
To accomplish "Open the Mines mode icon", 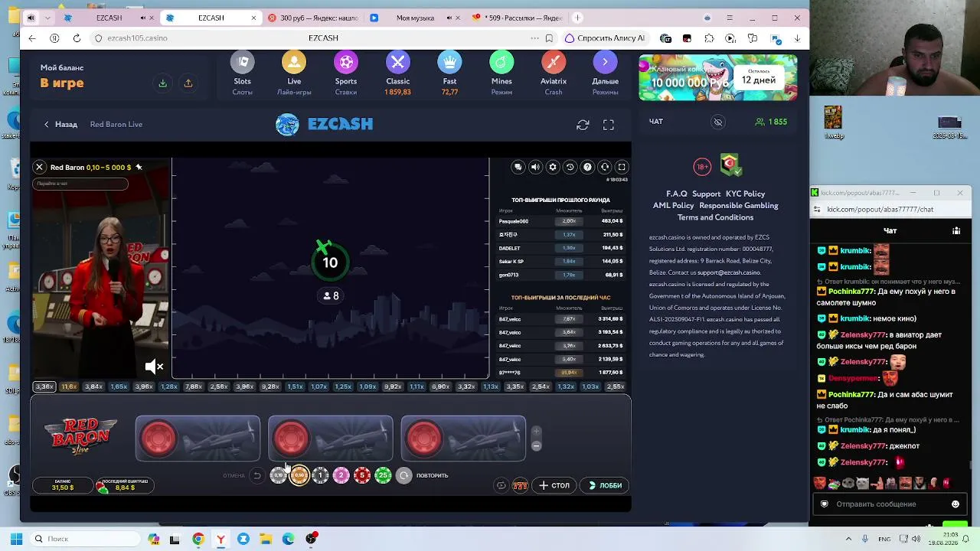I will tap(501, 62).
